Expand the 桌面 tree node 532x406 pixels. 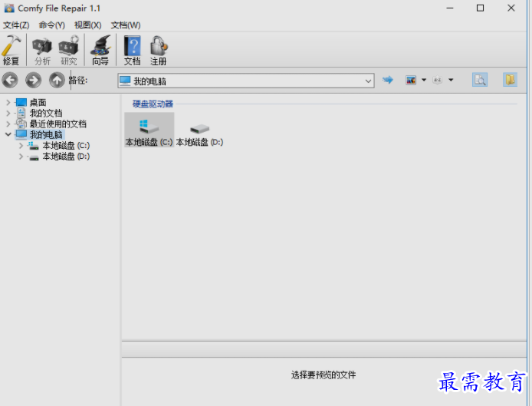click(8, 102)
